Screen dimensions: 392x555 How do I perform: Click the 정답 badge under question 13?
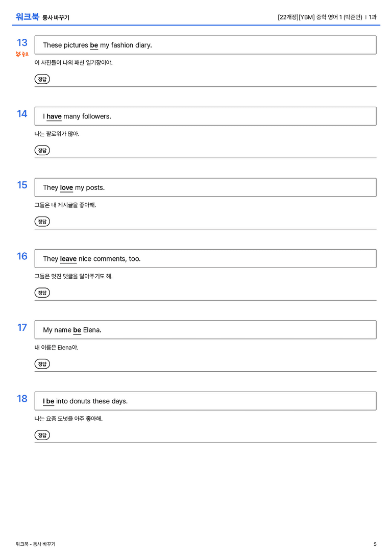42,79
